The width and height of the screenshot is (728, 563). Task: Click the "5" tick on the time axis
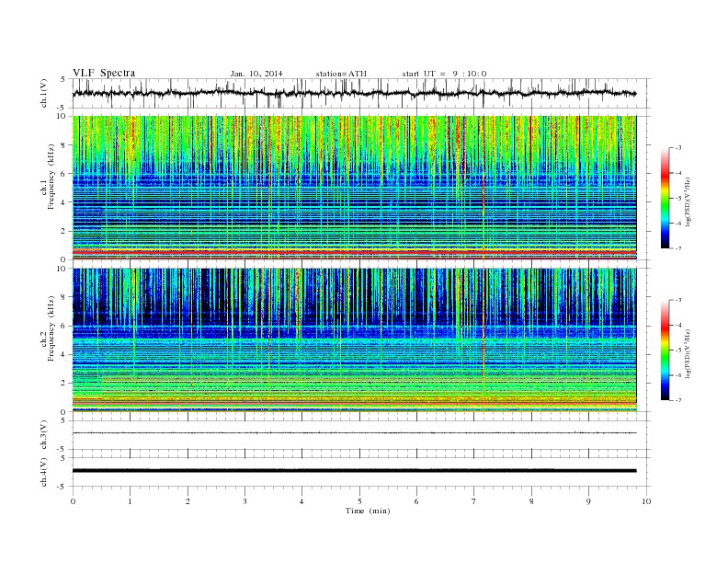click(359, 501)
